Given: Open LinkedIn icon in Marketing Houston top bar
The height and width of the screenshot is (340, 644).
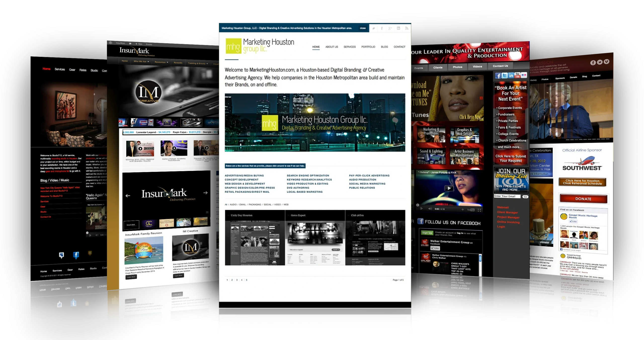Looking at the screenshot, I should click(398, 28).
